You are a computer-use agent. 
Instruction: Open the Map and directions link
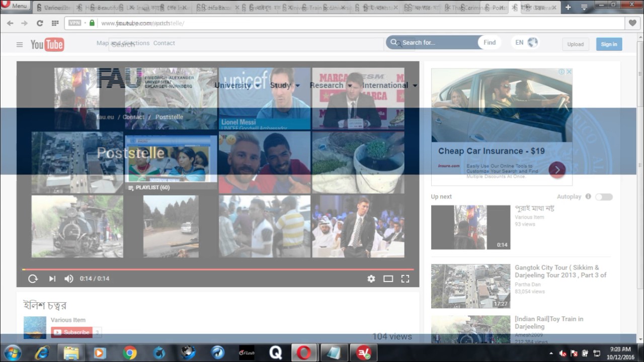point(123,43)
